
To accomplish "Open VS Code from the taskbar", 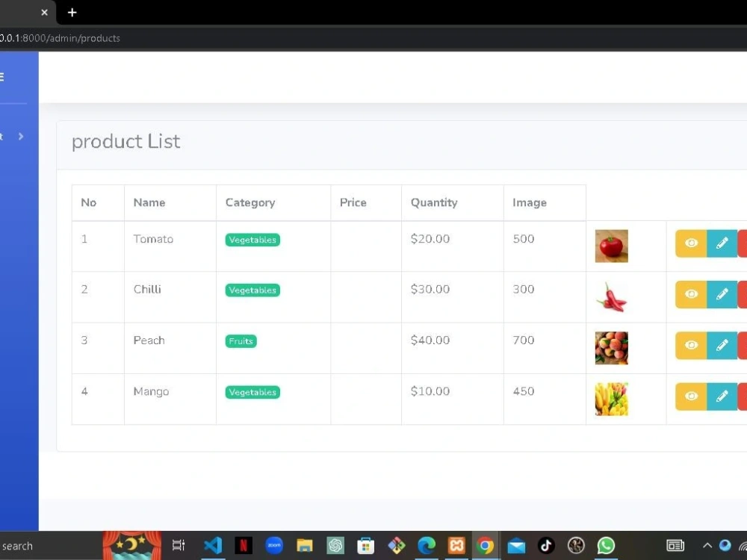I will (213, 545).
